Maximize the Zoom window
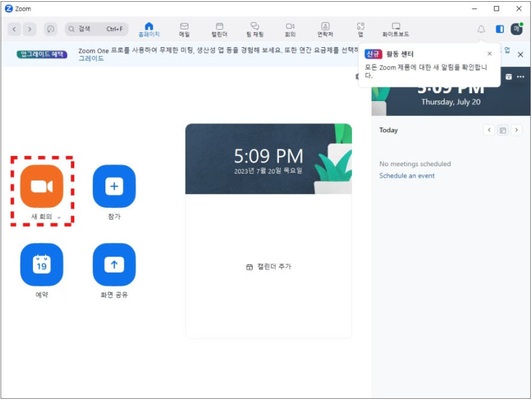The image size is (532, 400). [x=496, y=9]
